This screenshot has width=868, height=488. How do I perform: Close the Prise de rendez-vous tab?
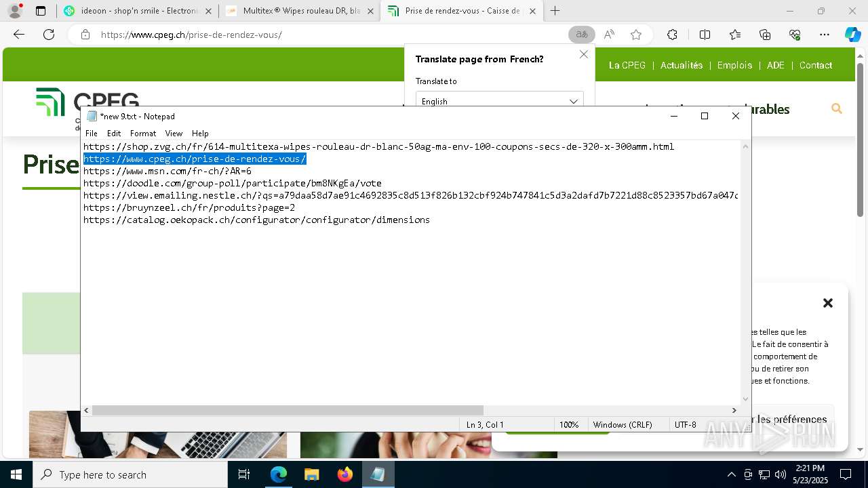532,12
